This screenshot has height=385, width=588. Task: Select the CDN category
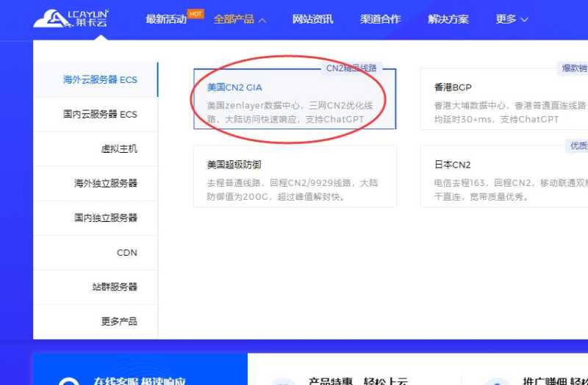pyautogui.click(x=96, y=252)
